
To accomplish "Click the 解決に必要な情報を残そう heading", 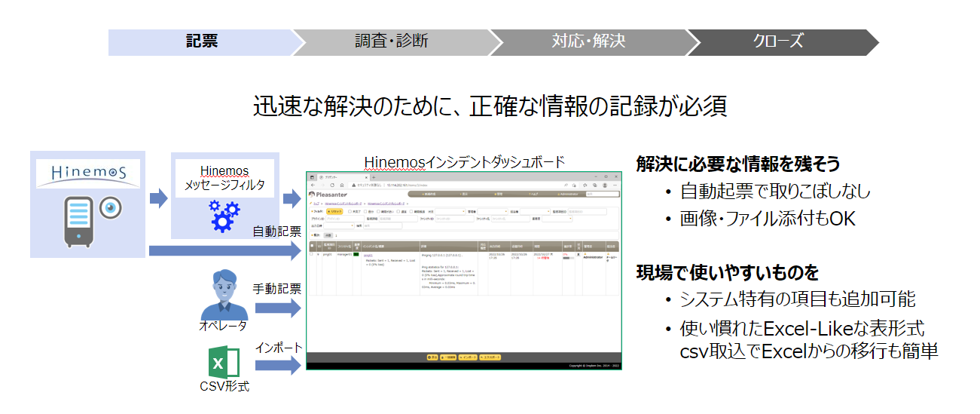I will (737, 164).
